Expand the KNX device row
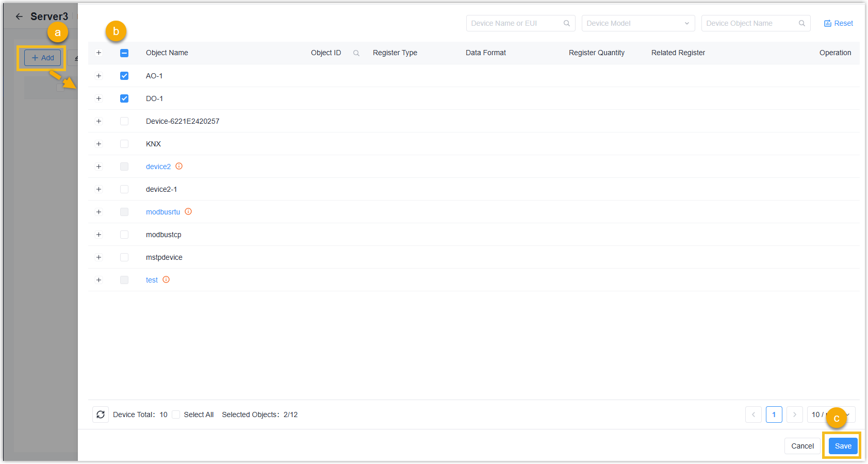Viewport: 868px width, 464px height. 99,144
